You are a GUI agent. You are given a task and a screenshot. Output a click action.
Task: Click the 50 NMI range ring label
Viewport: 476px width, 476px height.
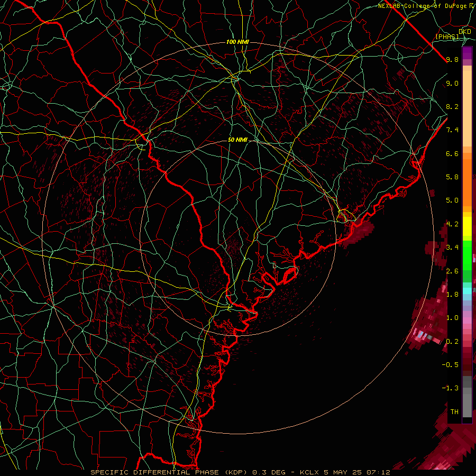click(237, 140)
